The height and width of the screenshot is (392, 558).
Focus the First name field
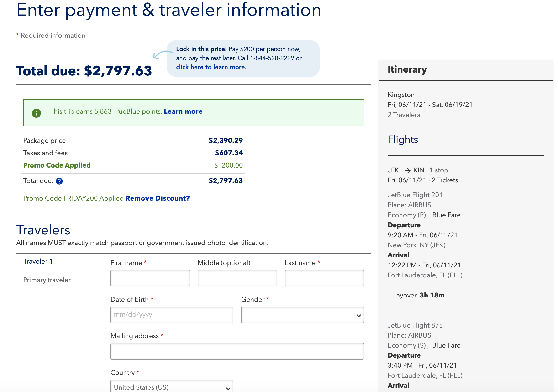[150, 278]
